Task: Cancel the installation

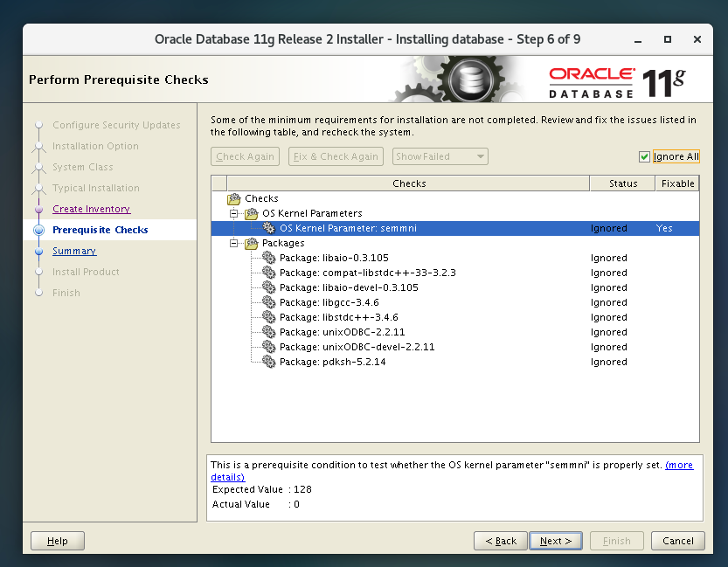Action: click(x=678, y=541)
